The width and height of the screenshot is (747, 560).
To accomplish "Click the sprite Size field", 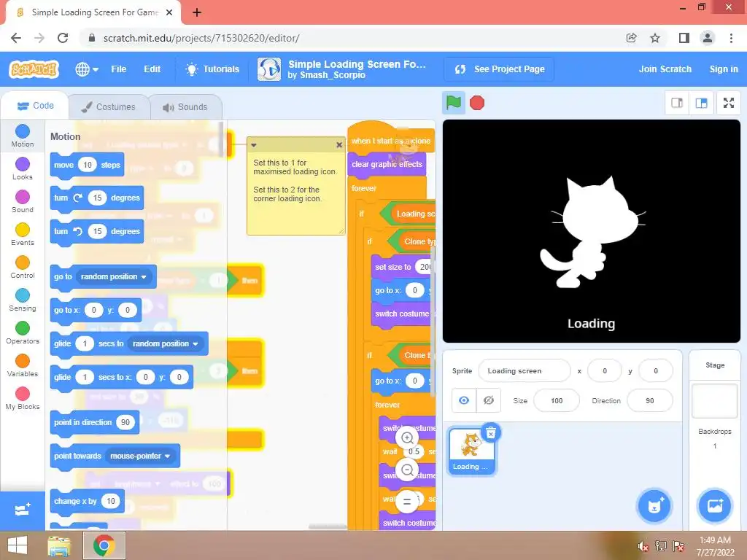I will (557, 400).
